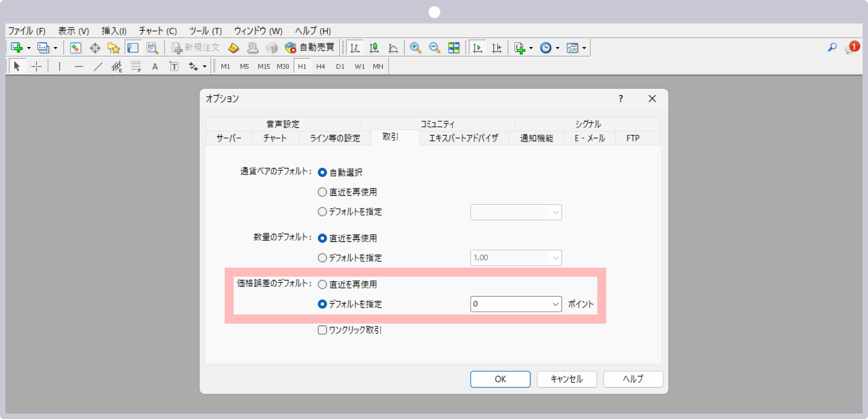Select the vertical line tool
Screen dimensions: 868x419
(59, 67)
